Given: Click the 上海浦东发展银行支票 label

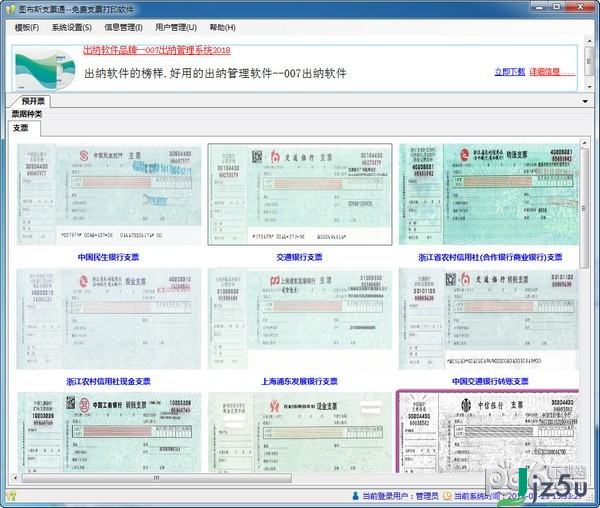Looking at the screenshot, I should pyautogui.click(x=300, y=381).
